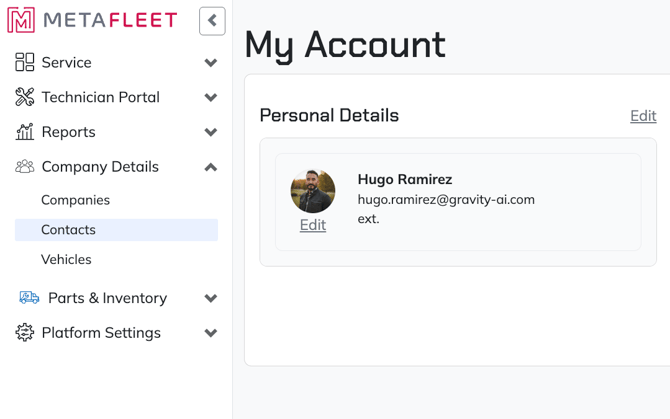Expand the Parts & Inventory chevron
The image size is (670, 419).
pos(211,298)
